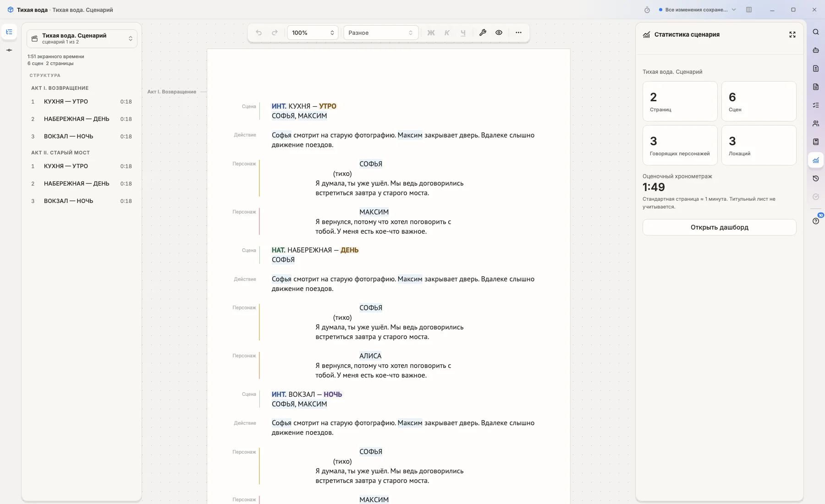Viewport: 825px width, 504px height.
Task: Switch to the structure outline tab icon
Action: (9, 32)
